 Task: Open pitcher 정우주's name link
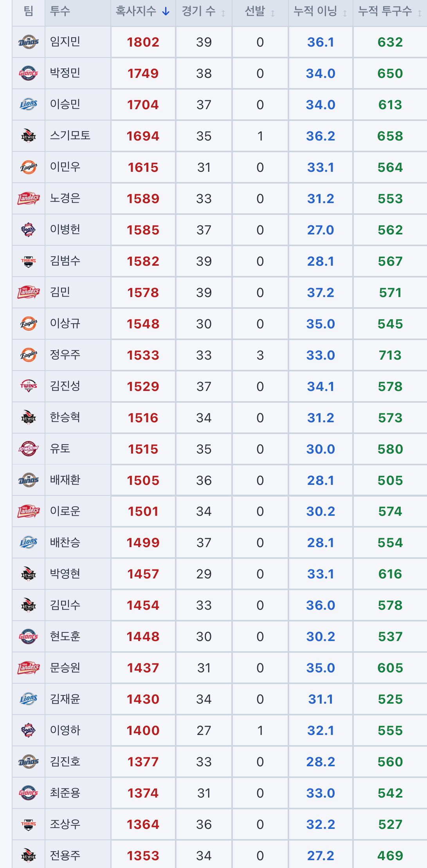click(65, 355)
